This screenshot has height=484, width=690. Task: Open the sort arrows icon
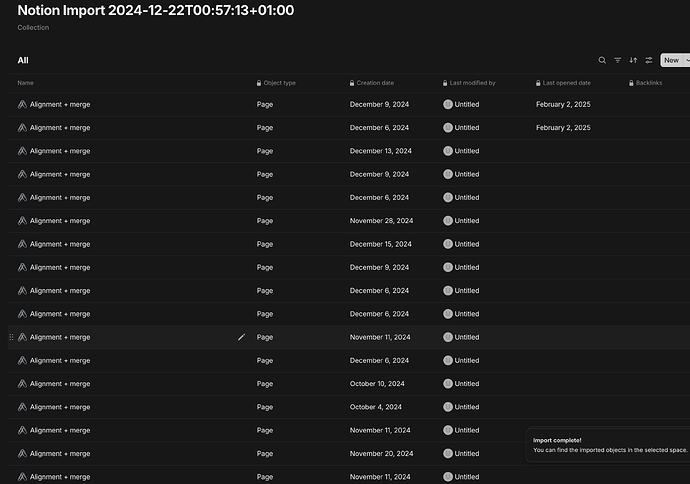click(633, 60)
